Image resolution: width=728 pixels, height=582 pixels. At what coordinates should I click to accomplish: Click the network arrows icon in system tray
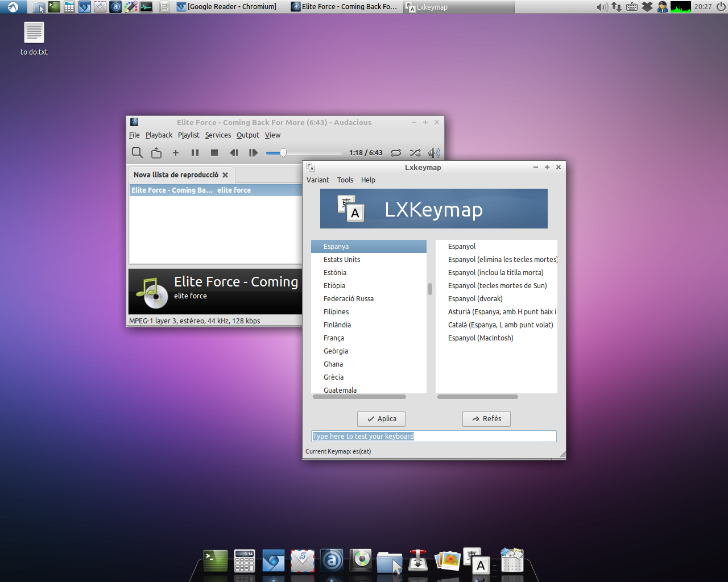[617, 7]
